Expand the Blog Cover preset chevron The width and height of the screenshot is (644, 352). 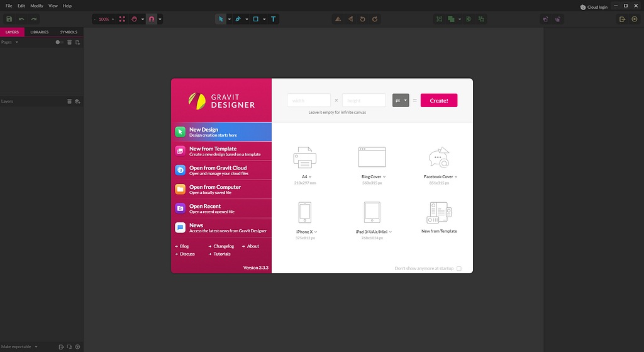(x=384, y=177)
